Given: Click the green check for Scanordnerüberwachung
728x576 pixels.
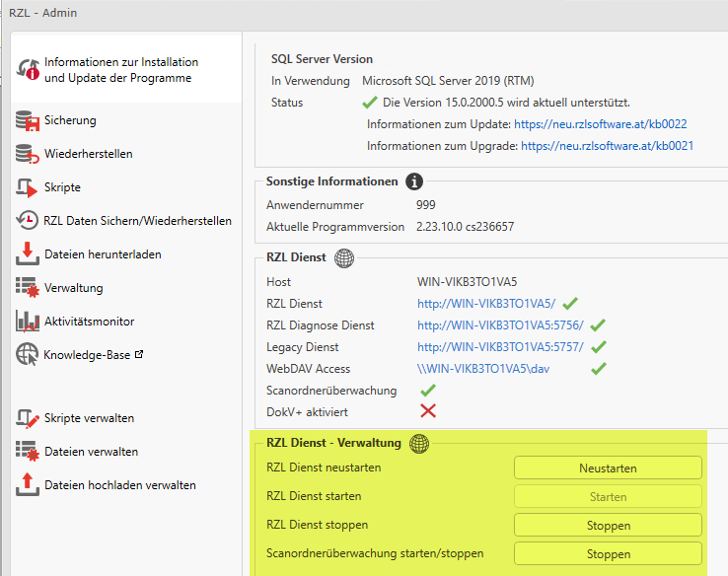Looking at the screenshot, I should [427, 391].
